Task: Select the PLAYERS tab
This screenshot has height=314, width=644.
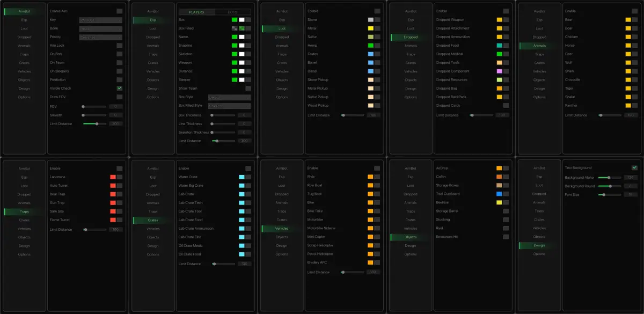Action: tap(196, 12)
